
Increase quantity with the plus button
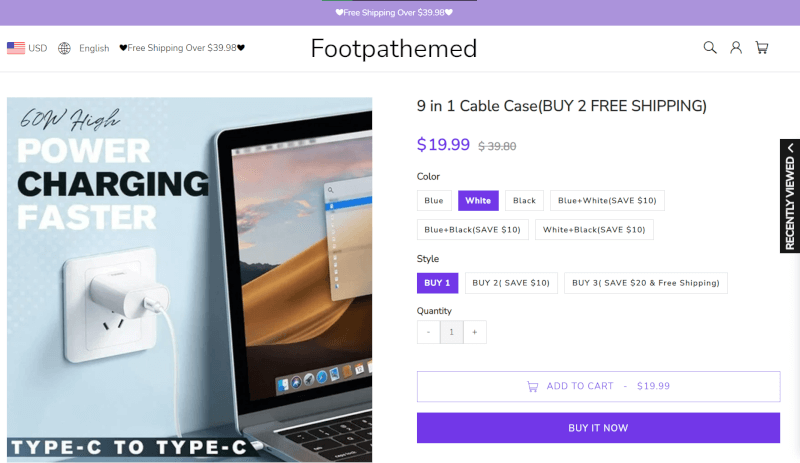tap(474, 332)
